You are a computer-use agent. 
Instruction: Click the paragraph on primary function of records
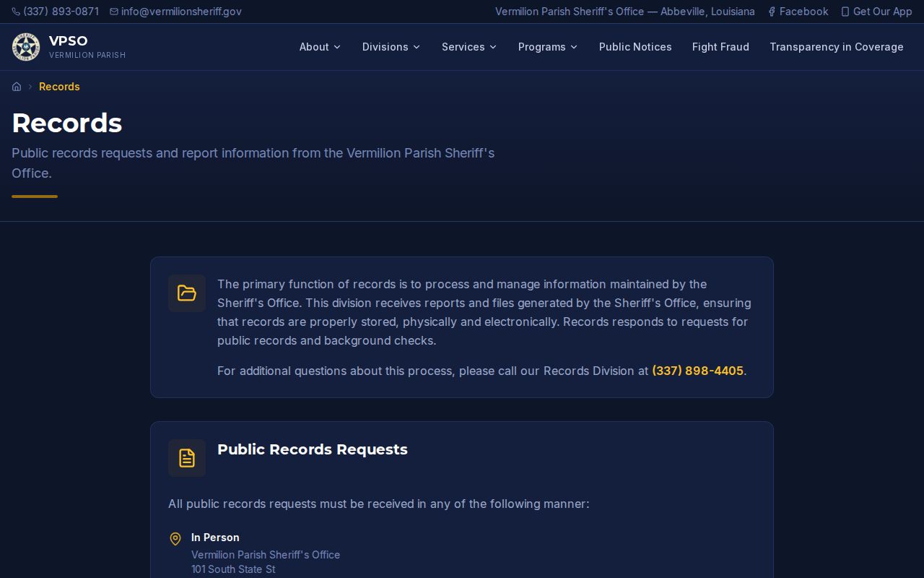click(484, 312)
